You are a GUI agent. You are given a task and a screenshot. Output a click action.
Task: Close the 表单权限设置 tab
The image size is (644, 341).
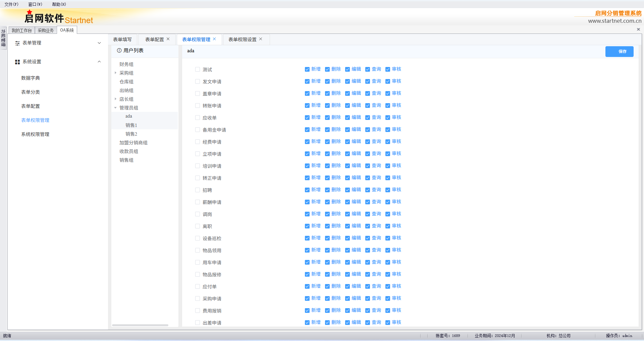(x=261, y=39)
